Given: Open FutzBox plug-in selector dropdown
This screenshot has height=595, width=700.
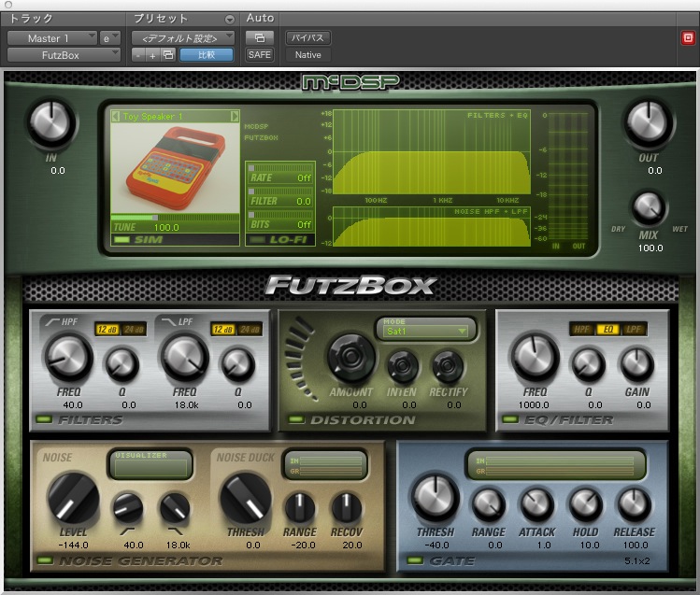Looking at the screenshot, I should (x=64, y=55).
